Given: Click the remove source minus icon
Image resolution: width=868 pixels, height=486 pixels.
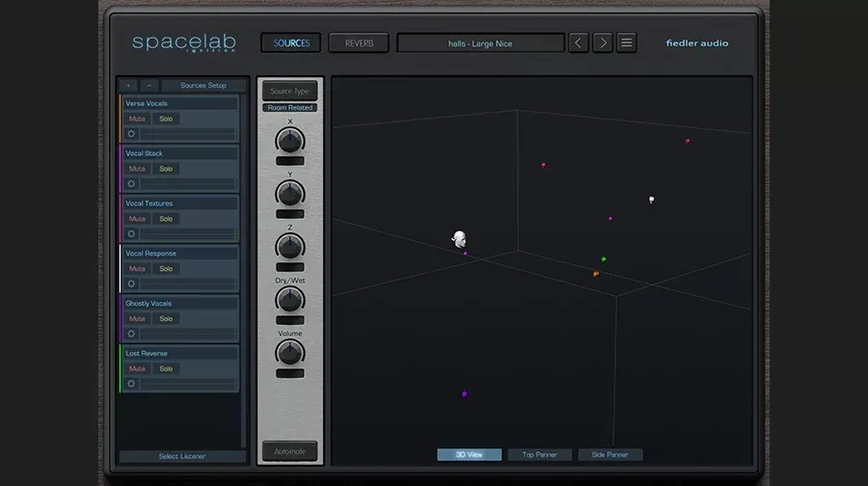Looking at the screenshot, I should [x=149, y=85].
